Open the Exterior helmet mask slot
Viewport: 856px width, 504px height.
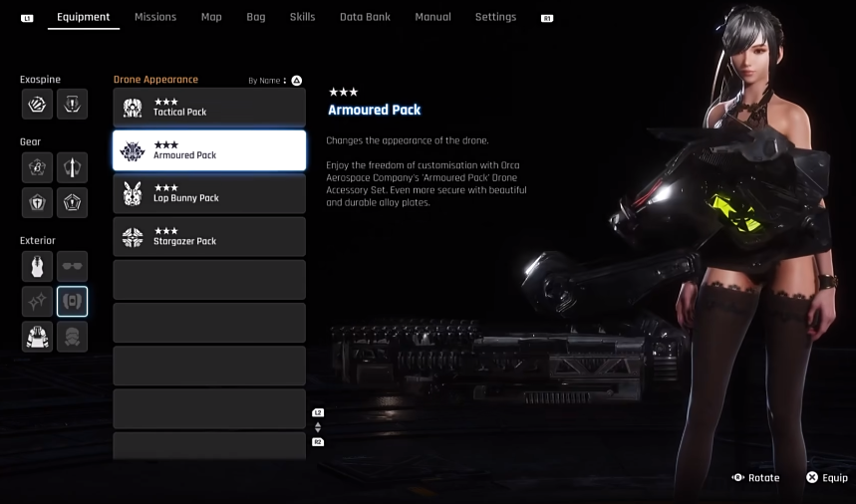tap(72, 336)
